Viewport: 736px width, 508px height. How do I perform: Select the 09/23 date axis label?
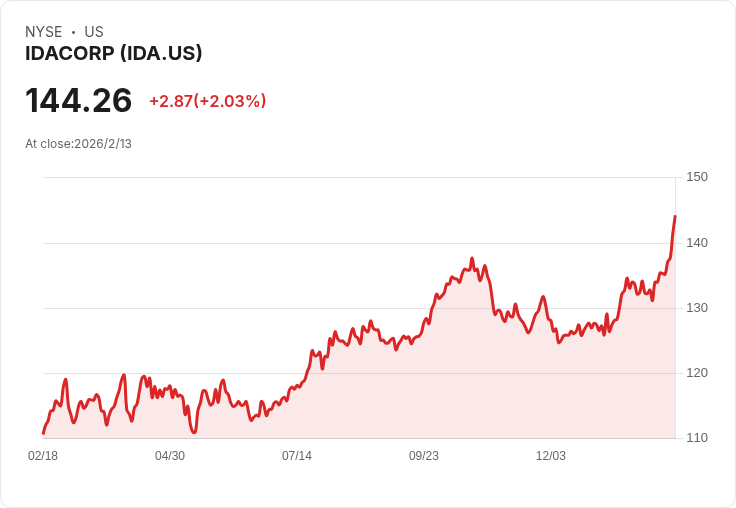pos(424,456)
